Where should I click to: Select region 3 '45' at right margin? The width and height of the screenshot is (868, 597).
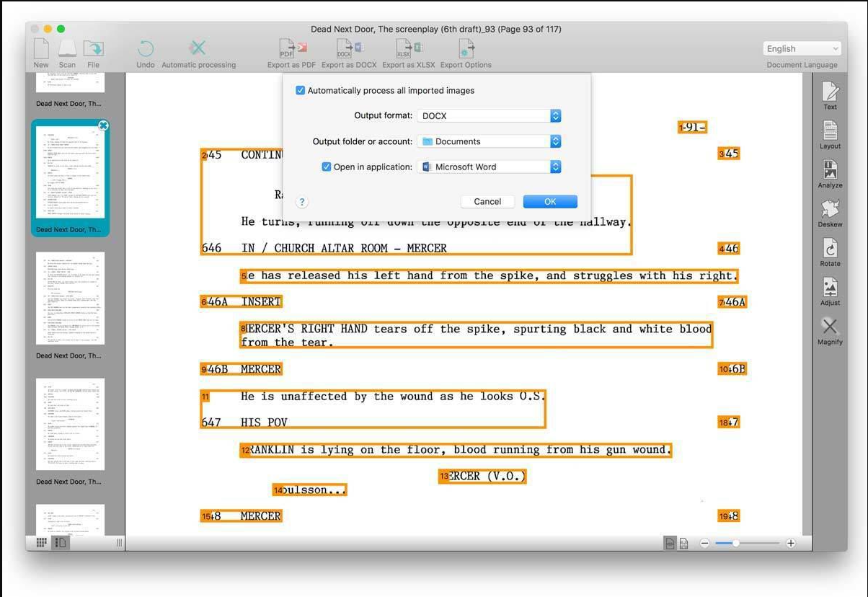tap(729, 154)
